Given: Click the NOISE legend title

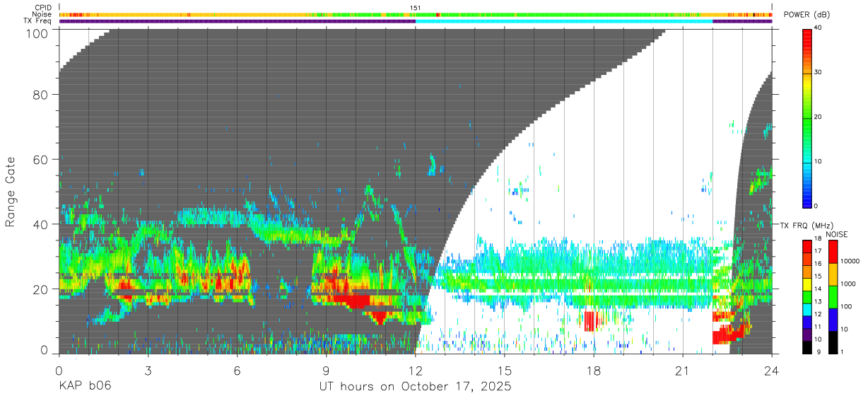Looking at the screenshot, I should 835,234.
